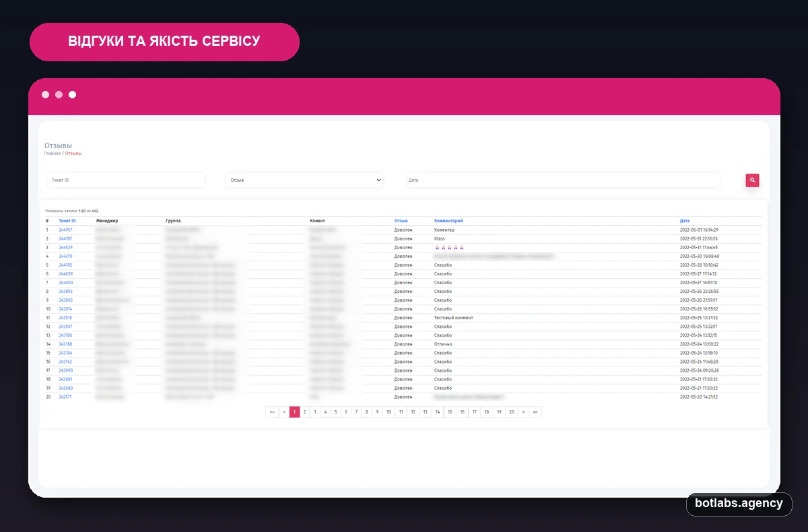Sort table by Дата column header
The image size is (808, 532).
[x=685, y=221]
